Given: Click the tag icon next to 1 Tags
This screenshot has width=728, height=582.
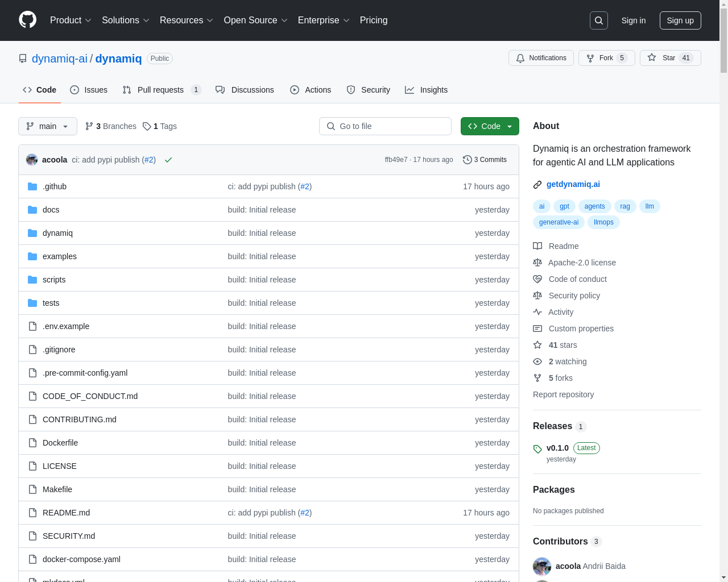Looking at the screenshot, I should coord(147,126).
